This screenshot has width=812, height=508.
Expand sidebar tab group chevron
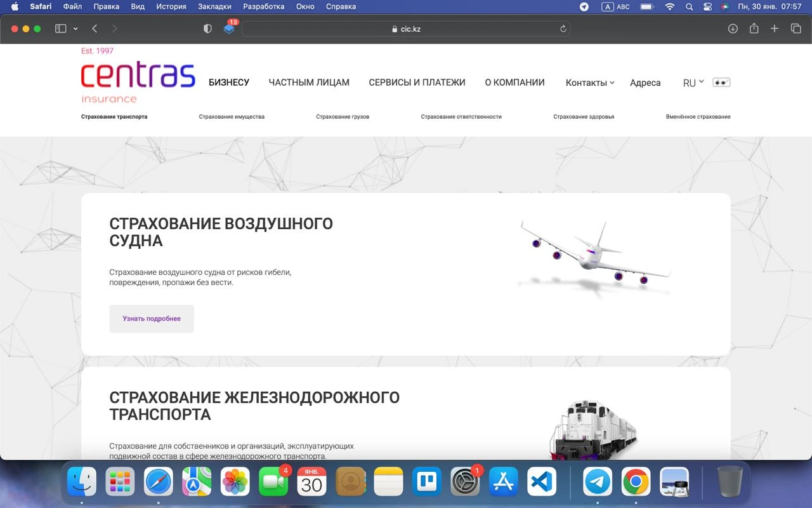[x=76, y=29]
